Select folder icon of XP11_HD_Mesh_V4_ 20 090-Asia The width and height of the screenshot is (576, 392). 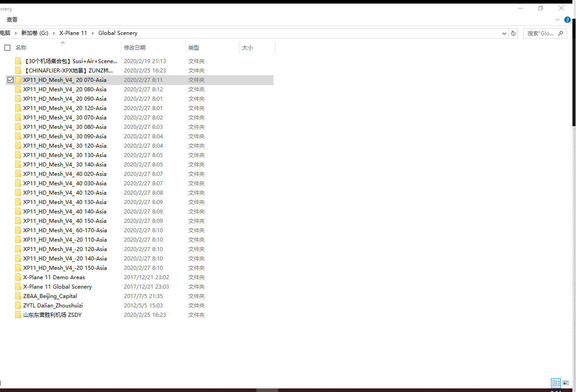point(18,98)
